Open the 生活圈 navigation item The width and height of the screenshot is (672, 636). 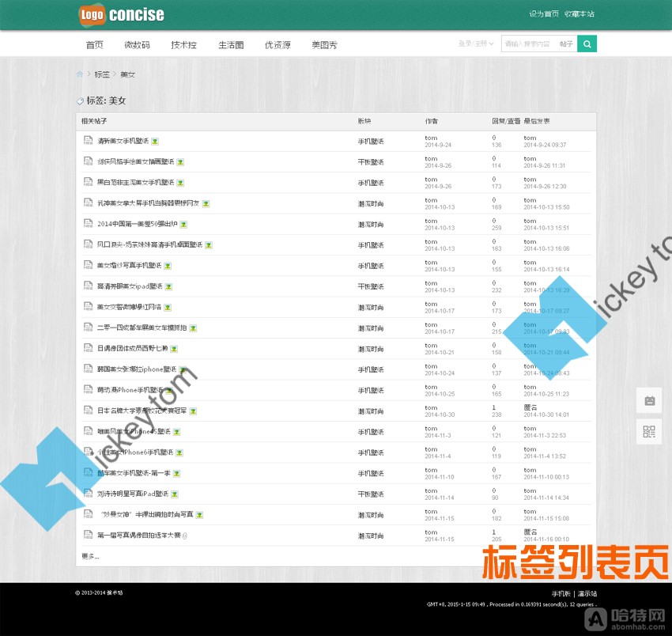(x=231, y=44)
